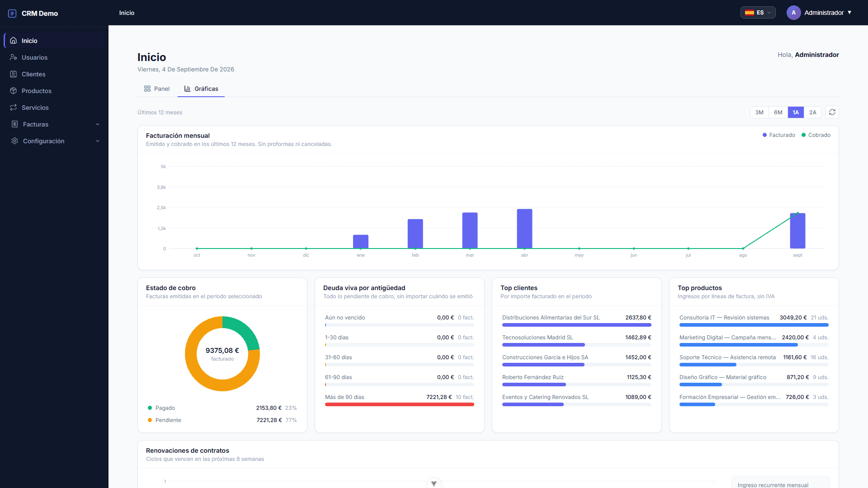Image resolution: width=868 pixels, height=488 pixels.
Task: Expand the Facturas submenu chevron
Action: [98, 124]
